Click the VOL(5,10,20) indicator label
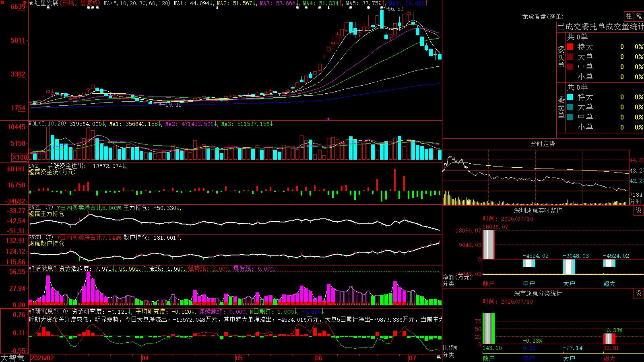Screen dimensions: 644x362 point(47,124)
